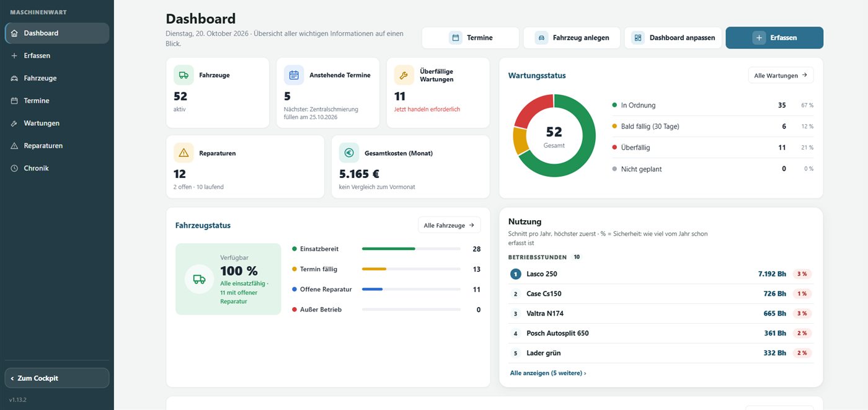
Task: Click the clock icon beside Chronik in sidebar
Action: click(15, 168)
